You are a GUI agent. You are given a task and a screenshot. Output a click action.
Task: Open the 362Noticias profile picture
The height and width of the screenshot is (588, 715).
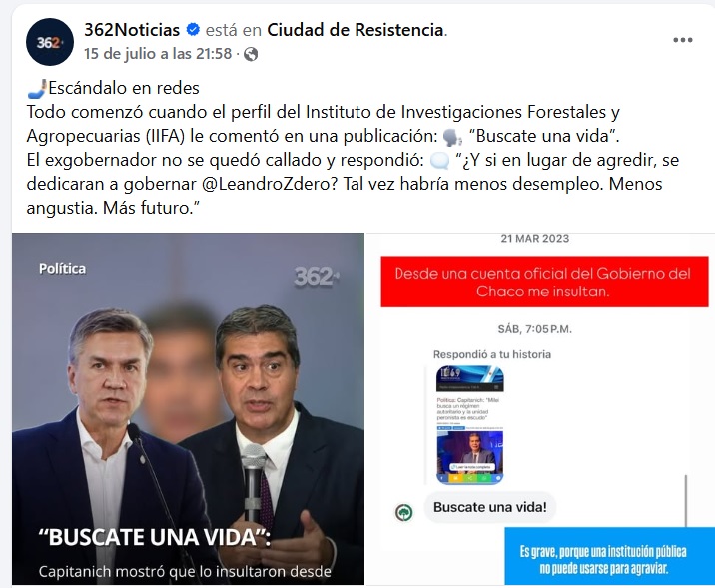pos(50,42)
